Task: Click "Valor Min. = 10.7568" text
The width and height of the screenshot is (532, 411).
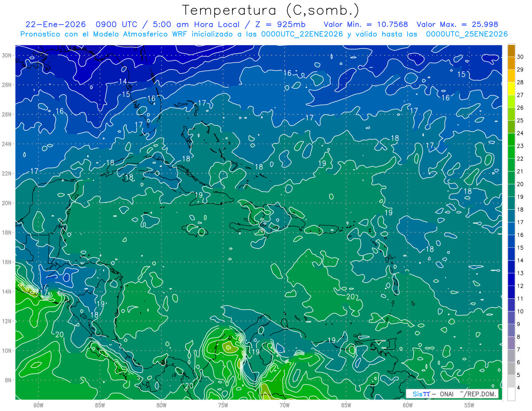Action: (x=366, y=24)
